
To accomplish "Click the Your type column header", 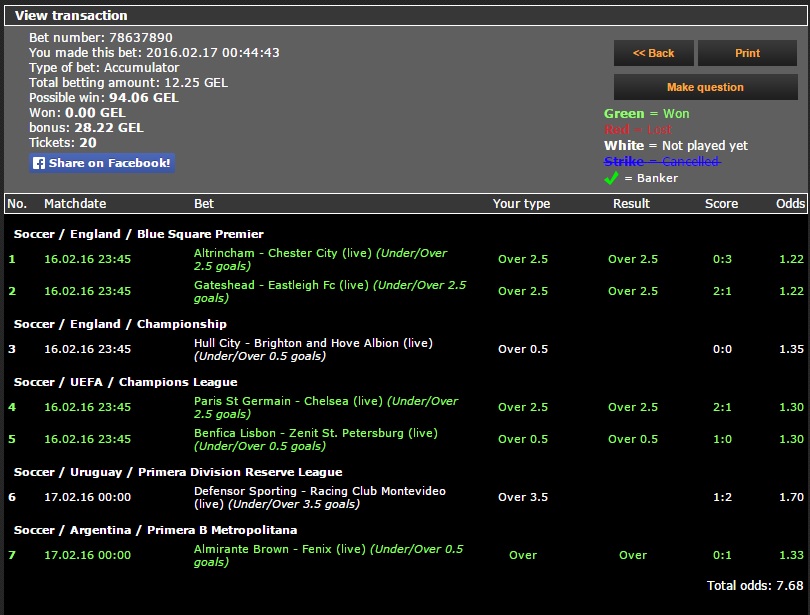I will pyautogui.click(x=521, y=203).
